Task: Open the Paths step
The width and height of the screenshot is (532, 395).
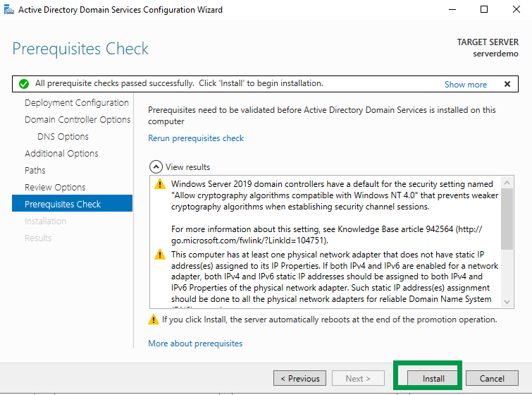Action: tap(35, 170)
